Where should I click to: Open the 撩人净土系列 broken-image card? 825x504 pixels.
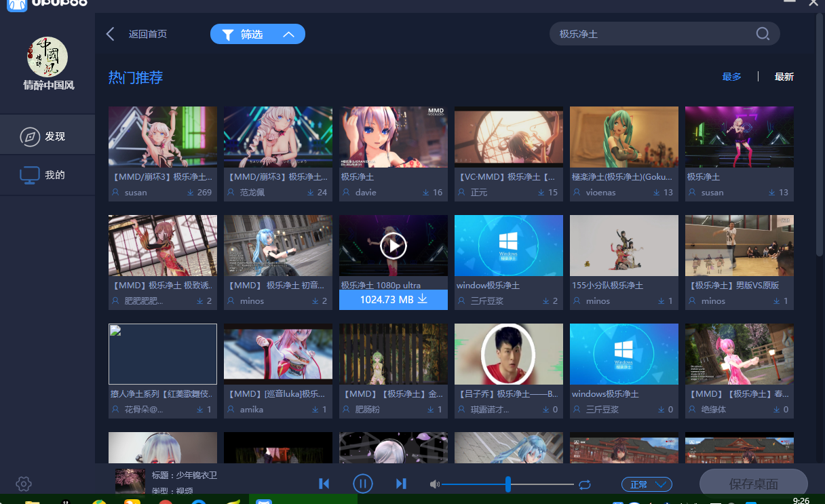pyautogui.click(x=163, y=354)
